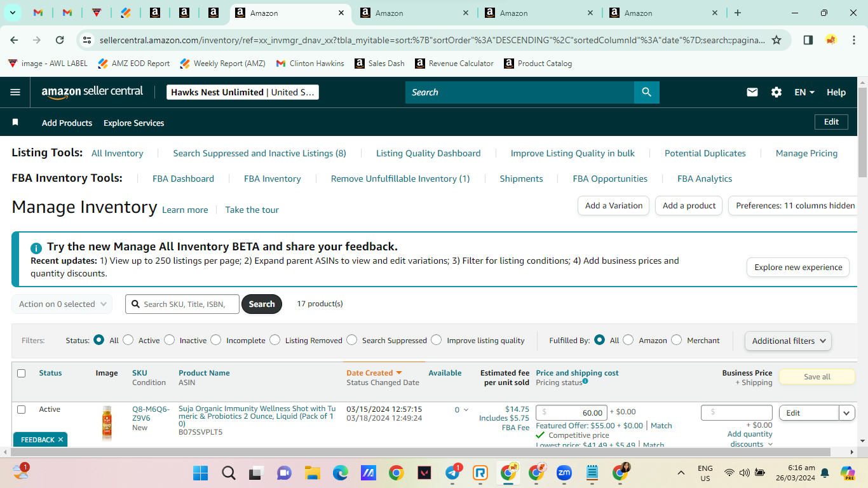The height and width of the screenshot is (488, 868).
Task: Sort by the Date Created column
Action: 374,373
